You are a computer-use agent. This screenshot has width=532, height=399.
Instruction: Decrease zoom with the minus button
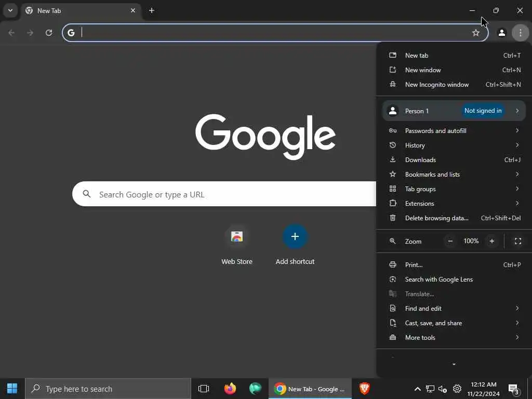450,241
